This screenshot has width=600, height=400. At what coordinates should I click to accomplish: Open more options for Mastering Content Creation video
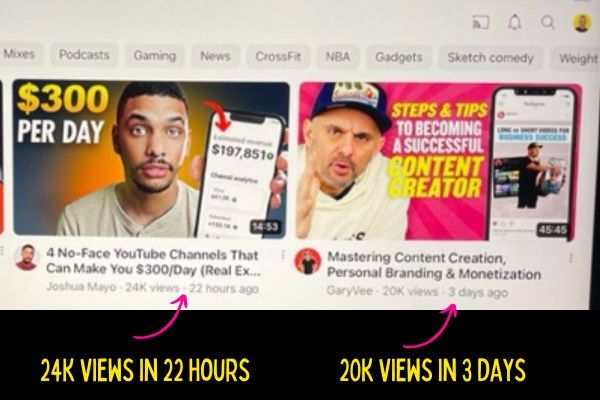coord(570,258)
